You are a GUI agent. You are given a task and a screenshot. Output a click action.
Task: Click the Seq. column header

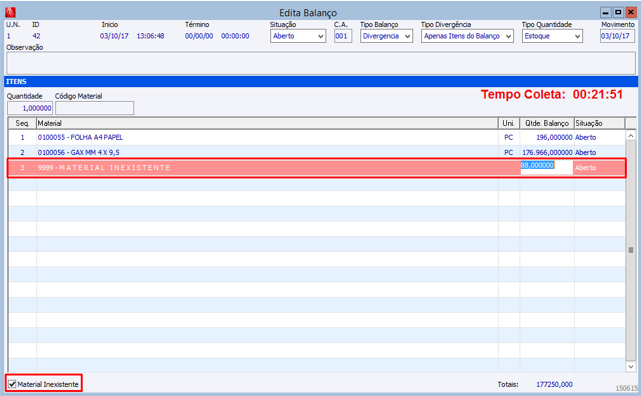(x=22, y=123)
